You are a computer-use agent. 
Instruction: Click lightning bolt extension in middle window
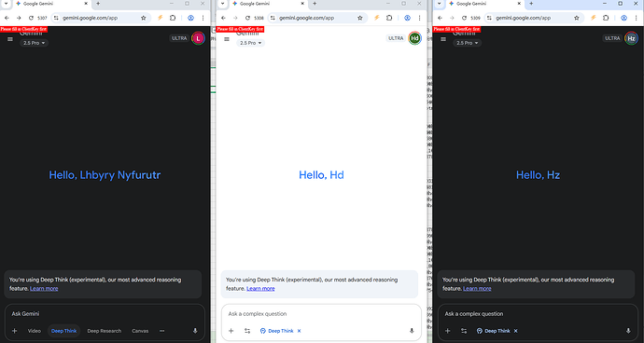tap(377, 18)
